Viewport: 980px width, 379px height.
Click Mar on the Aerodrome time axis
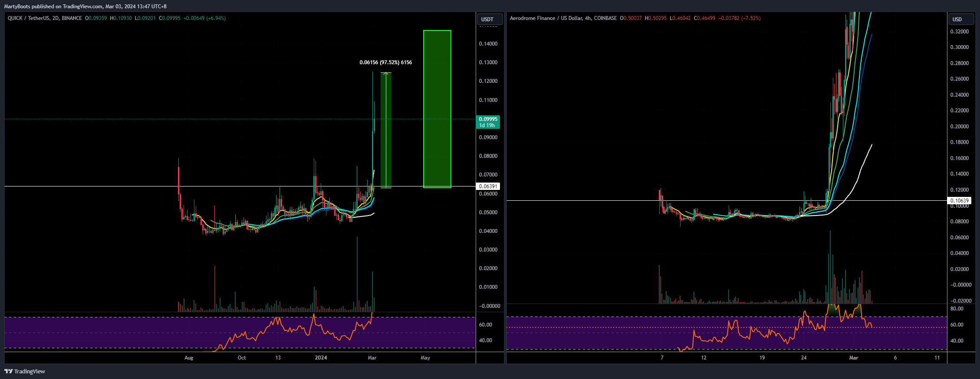pos(854,358)
